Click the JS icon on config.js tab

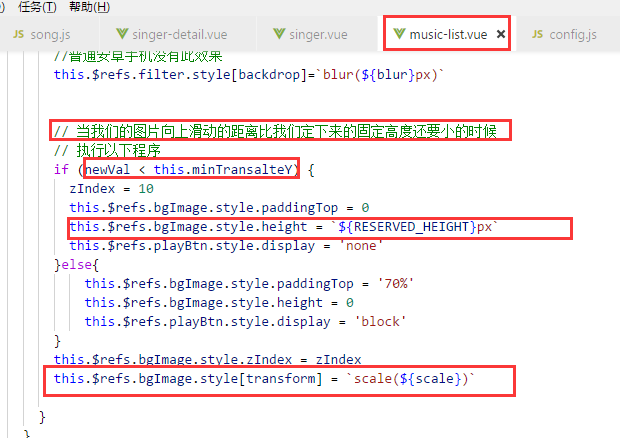537,34
